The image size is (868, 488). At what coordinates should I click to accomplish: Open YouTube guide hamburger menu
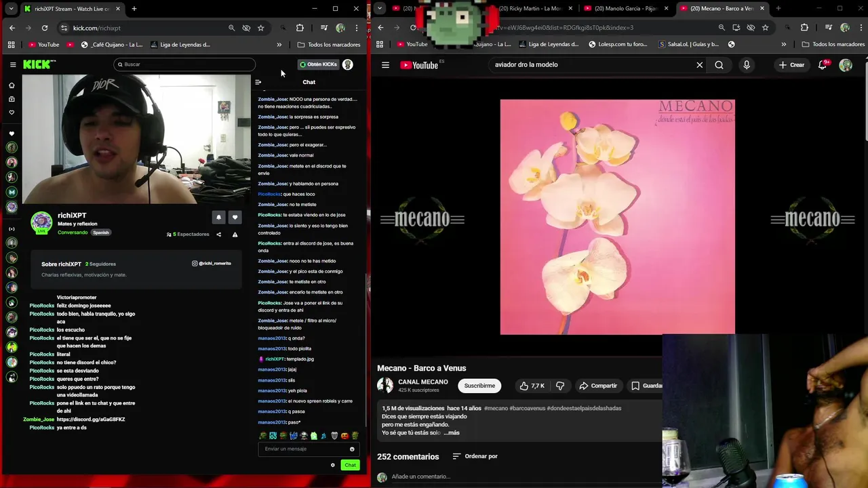[385, 65]
